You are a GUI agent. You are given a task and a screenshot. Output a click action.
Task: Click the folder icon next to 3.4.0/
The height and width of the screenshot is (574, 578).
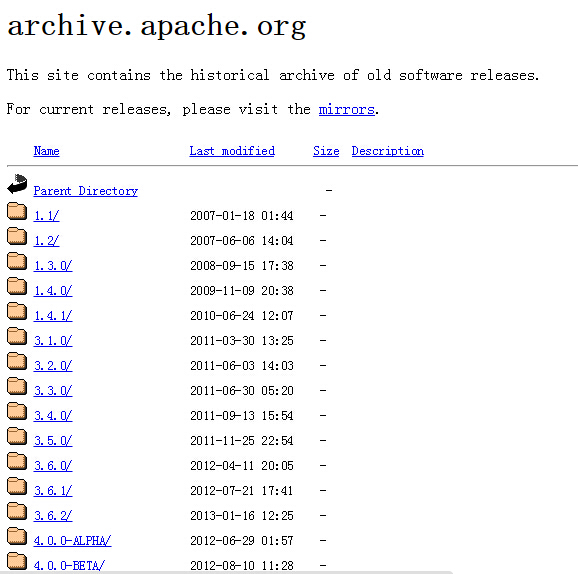17,411
